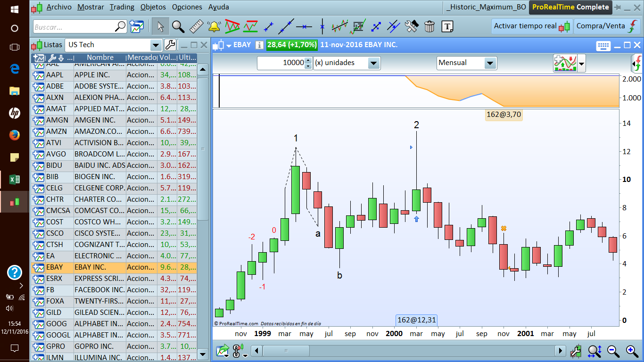Pick the ruler measurement tool
644x362 pixels.
[196, 26]
